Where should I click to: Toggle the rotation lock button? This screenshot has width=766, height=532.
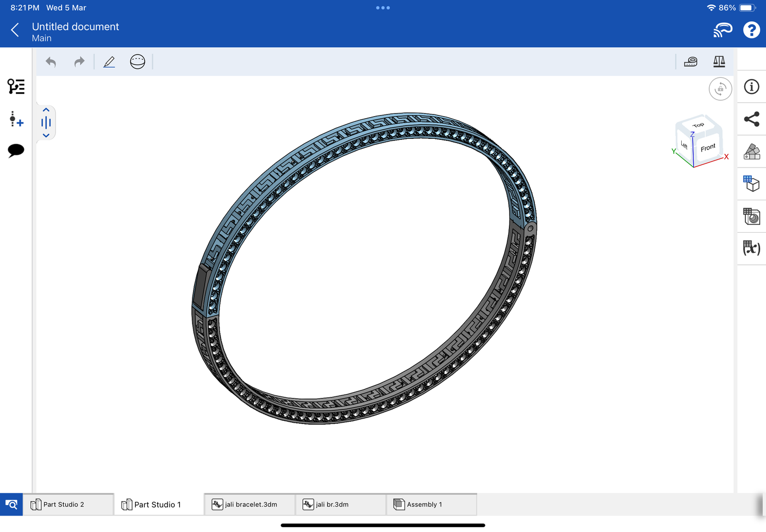(720, 89)
